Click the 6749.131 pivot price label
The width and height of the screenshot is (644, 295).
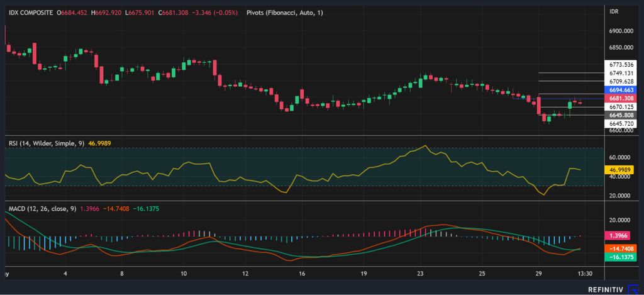621,73
